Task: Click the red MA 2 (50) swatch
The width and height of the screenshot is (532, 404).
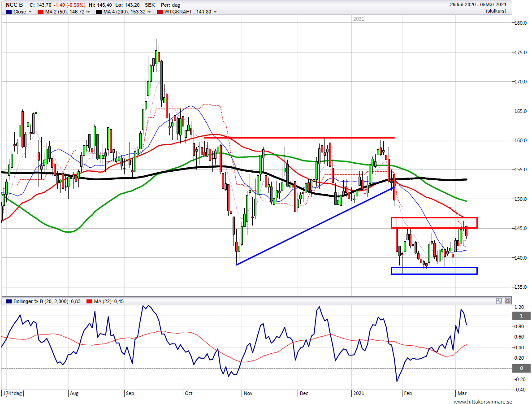Action: click(40, 12)
